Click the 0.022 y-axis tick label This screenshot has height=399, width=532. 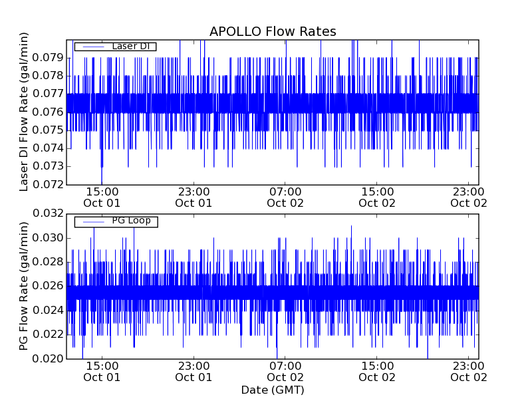48,334
